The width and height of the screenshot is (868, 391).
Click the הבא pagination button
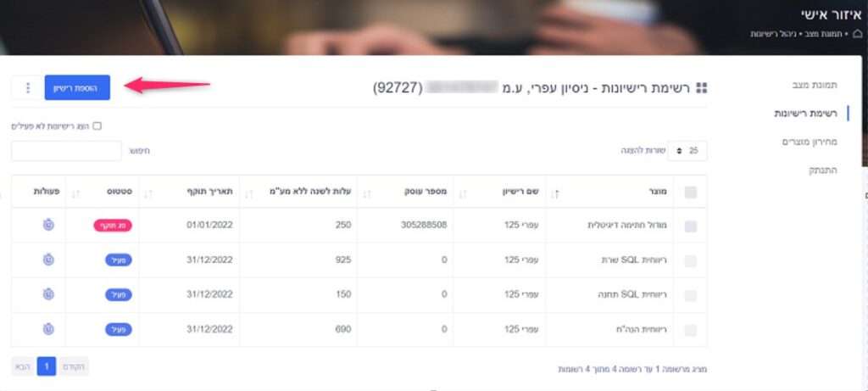[x=22, y=366]
